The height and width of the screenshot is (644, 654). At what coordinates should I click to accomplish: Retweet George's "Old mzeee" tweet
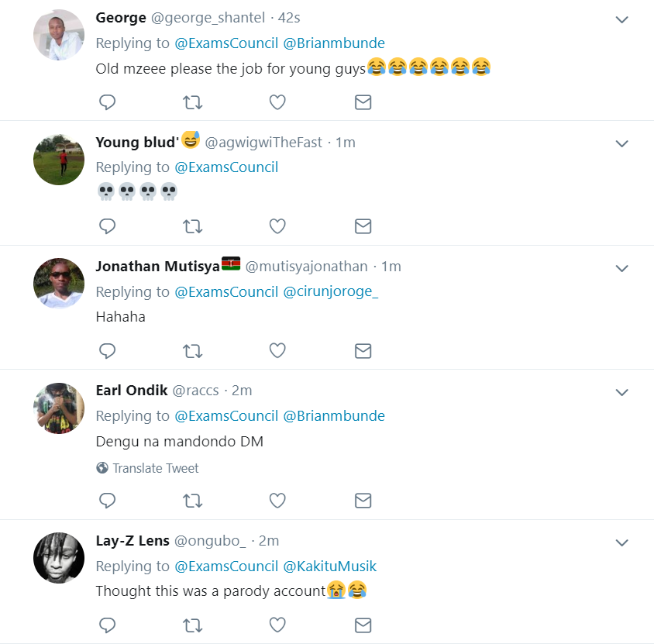pyautogui.click(x=192, y=102)
